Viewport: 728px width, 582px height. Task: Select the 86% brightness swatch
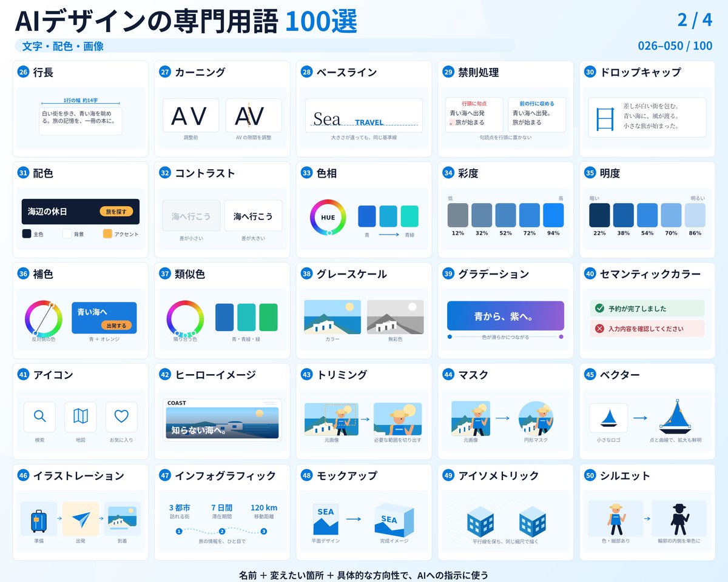coord(695,215)
